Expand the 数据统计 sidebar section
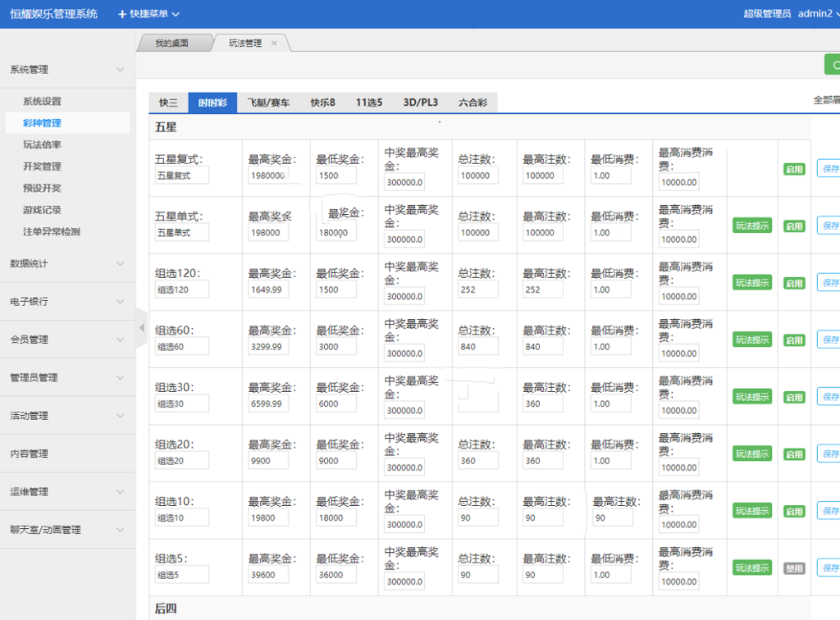The width and height of the screenshot is (840, 620). click(x=67, y=263)
